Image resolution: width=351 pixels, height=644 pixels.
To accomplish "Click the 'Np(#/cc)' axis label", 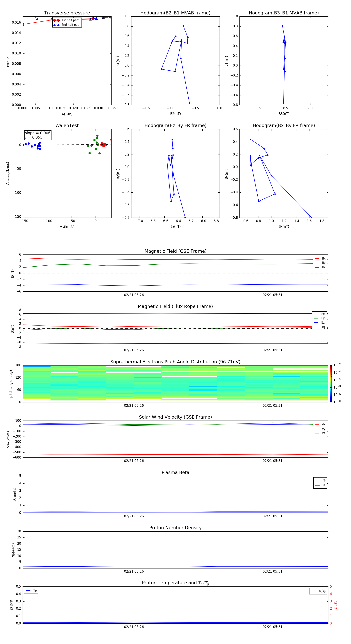I will click(x=13, y=550).
